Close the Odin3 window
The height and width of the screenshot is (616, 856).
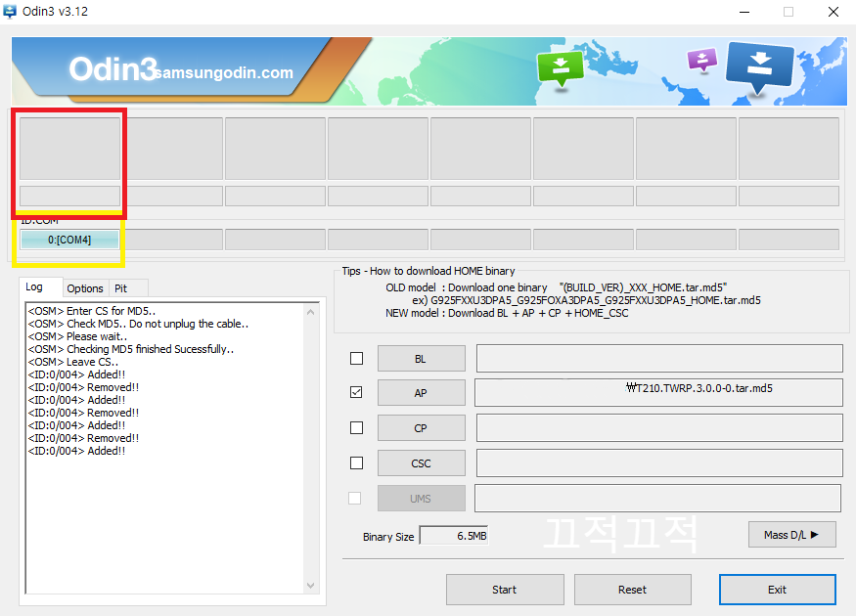click(x=833, y=12)
